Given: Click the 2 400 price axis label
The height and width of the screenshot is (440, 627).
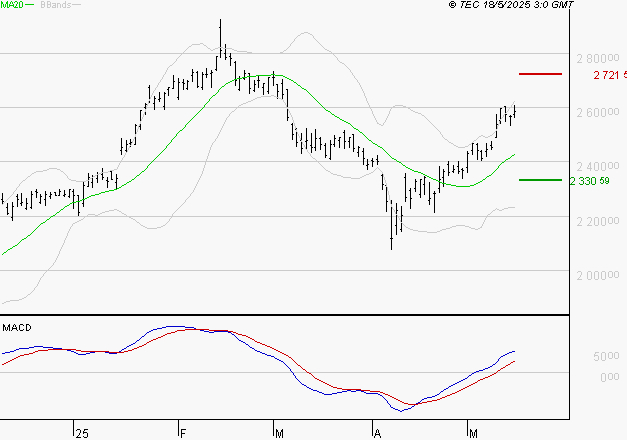Looking at the screenshot, I should 598,166.
